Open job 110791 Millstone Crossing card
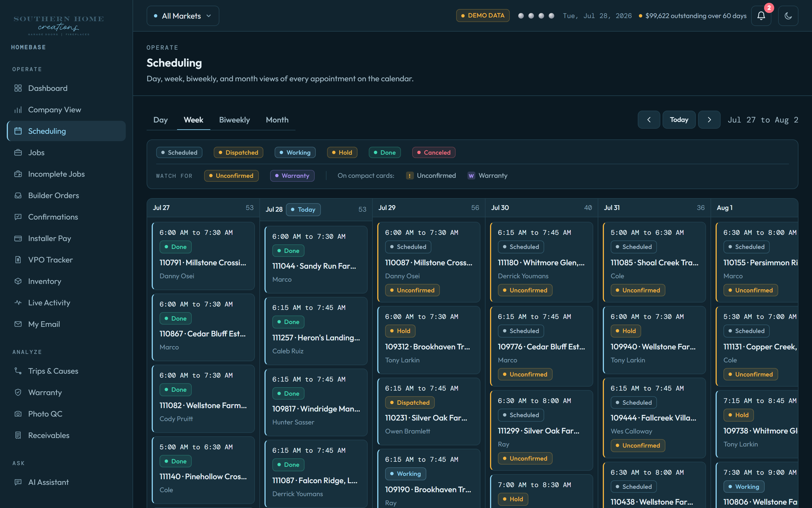The image size is (812, 508). 203,256
